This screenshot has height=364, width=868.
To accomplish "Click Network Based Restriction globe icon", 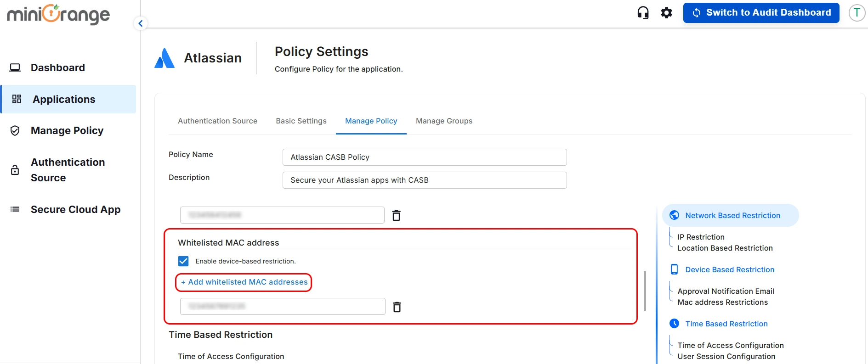I will click(674, 215).
